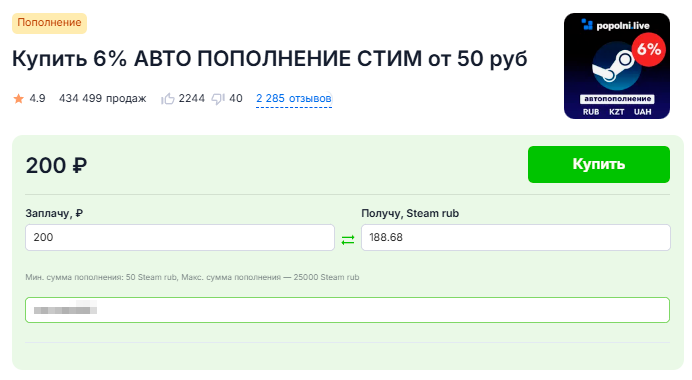Click the product title heading
692x380 pixels.
click(270, 59)
